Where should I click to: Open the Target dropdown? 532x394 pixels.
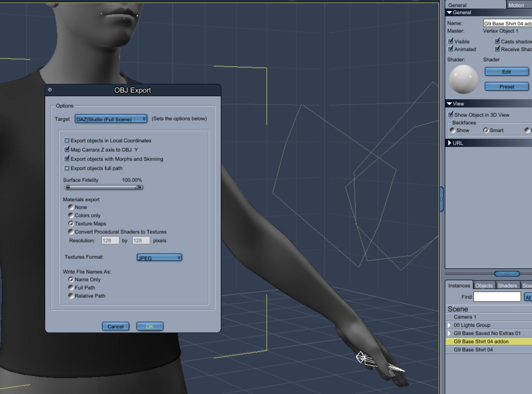pyautogui.click(x=111, y=119)
